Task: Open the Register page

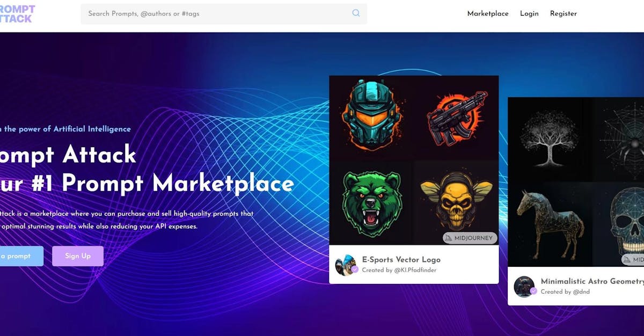Action: click(563, 13)
